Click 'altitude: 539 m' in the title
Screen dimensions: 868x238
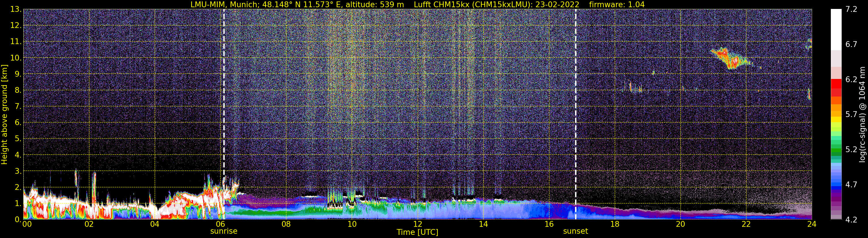(375, 4)
